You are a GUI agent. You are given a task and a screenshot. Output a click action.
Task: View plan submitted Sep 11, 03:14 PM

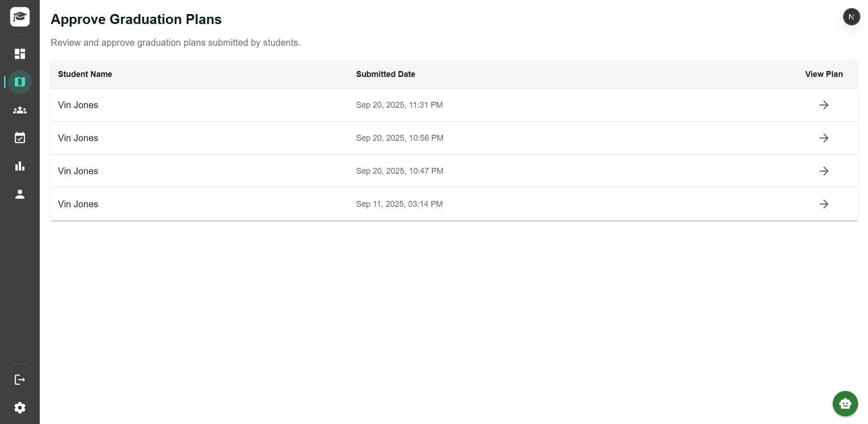824,204
